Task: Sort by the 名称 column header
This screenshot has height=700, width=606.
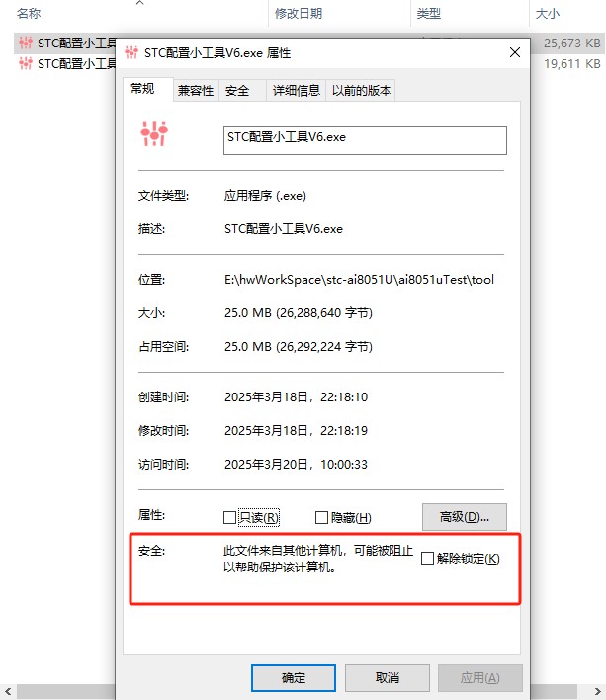Action: pyautogui.click(x=29, y=14)
